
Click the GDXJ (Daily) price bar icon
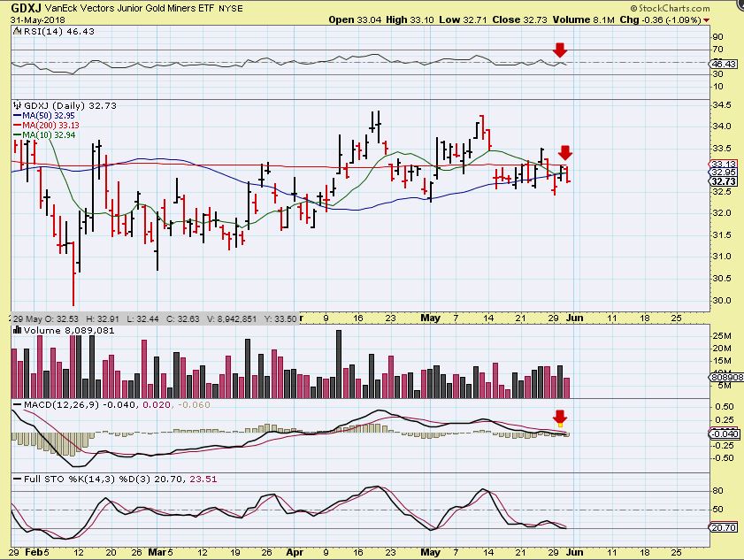18,105
